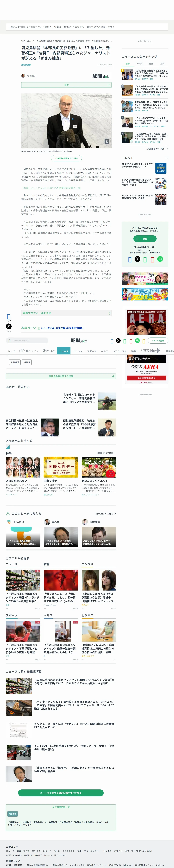
Task: Open the main article press conference photo
Action: (x=66, y=121)
